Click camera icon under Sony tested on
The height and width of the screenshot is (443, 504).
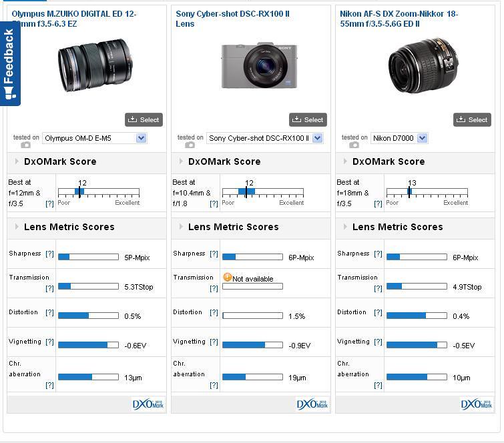click(x=190, y=145)
